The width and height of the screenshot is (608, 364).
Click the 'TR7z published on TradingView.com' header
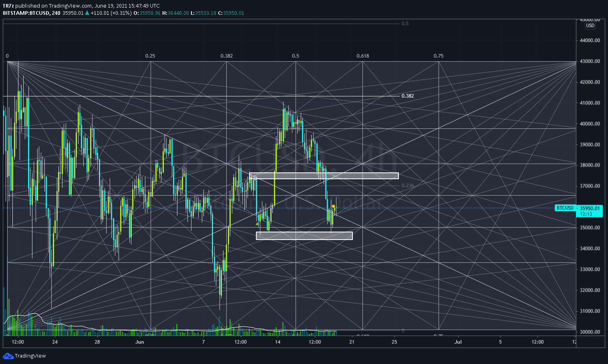[x=81, y=6]
